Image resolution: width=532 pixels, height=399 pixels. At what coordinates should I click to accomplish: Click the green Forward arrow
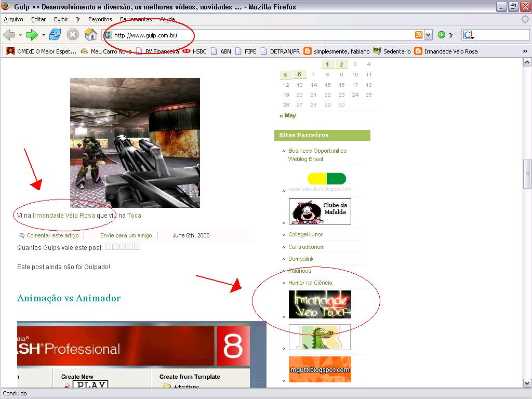click(x=32, y=35)
